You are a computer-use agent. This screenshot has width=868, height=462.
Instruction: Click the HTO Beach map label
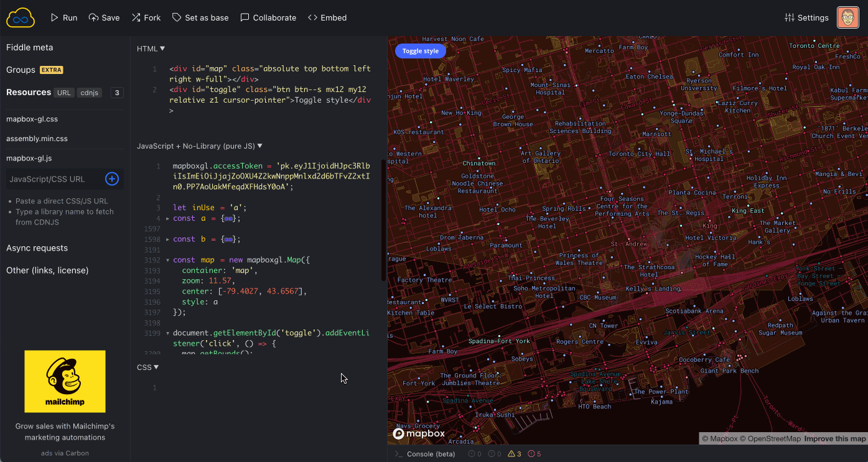coord(594,407)
